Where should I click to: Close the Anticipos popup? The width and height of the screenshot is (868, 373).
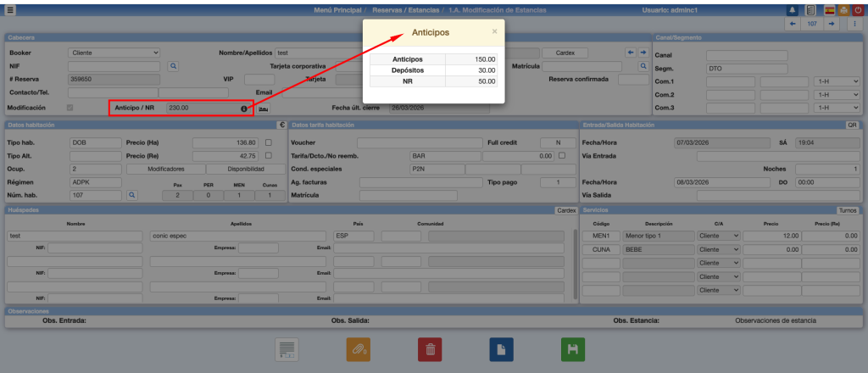click(x=495, y=31)
